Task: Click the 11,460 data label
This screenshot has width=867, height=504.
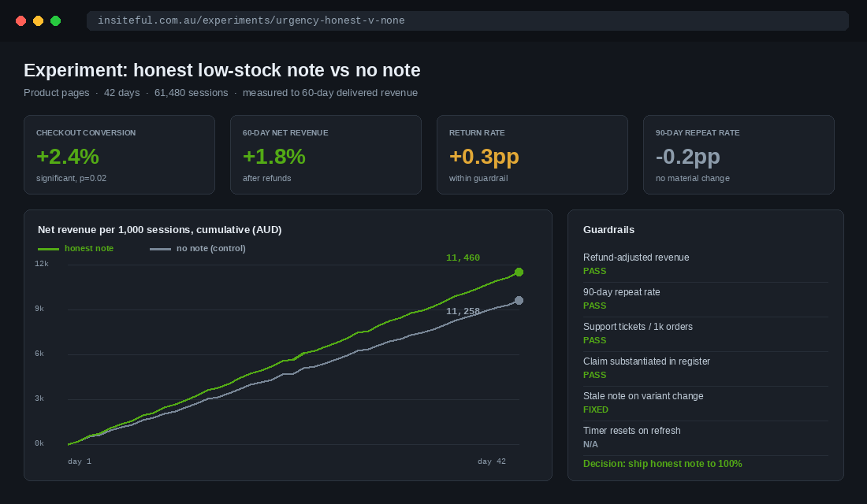Action: pos(463,258)
